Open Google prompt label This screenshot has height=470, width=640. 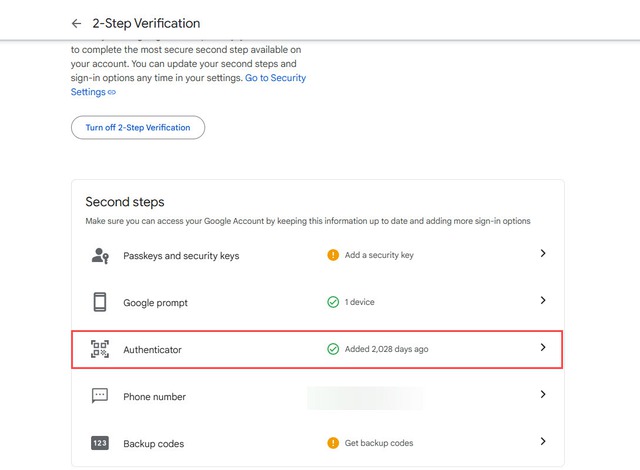pyautogui.click(x=156, y=303)
